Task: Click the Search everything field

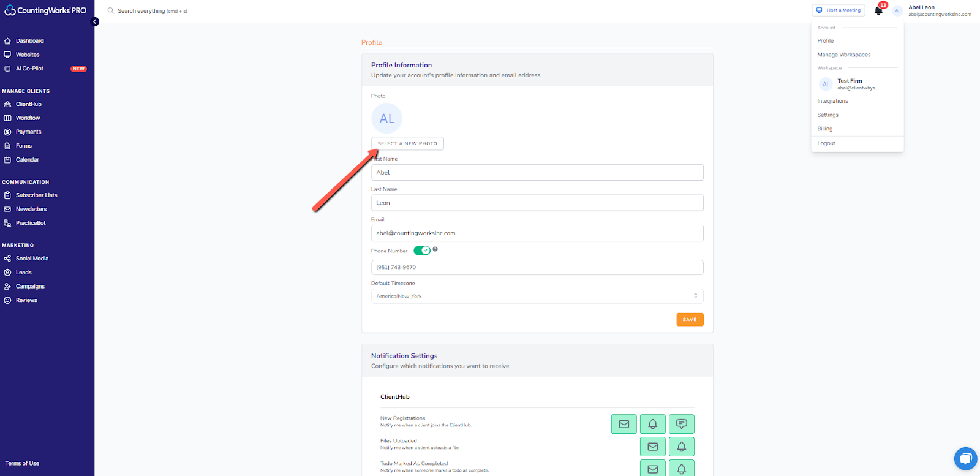Action: (153, 11)
